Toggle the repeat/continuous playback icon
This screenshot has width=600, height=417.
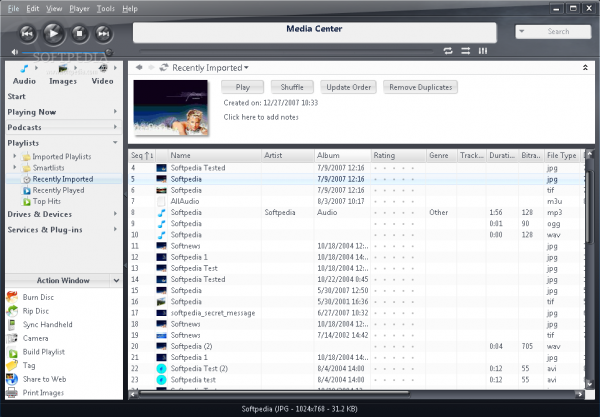(x=448, y=49)
